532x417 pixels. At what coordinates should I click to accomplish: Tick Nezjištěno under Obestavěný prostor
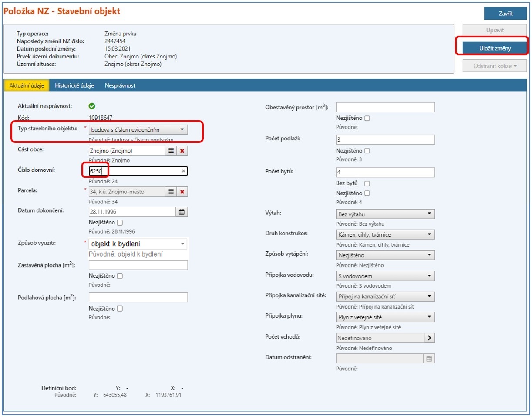coord(367,118)
